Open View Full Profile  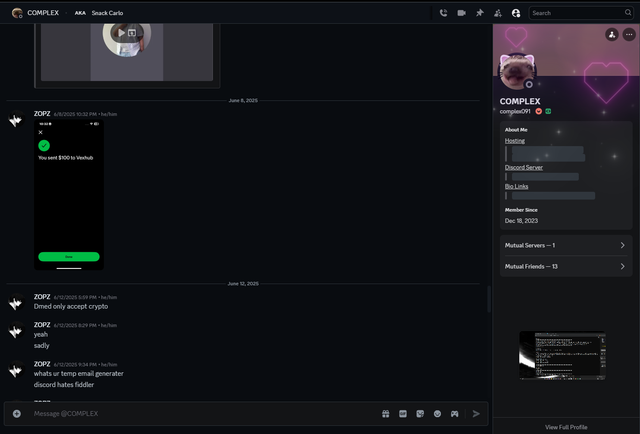(566, 427)
